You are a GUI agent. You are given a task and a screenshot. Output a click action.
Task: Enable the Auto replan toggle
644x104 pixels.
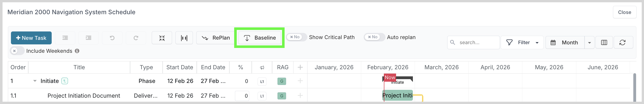tap(374, 37)
